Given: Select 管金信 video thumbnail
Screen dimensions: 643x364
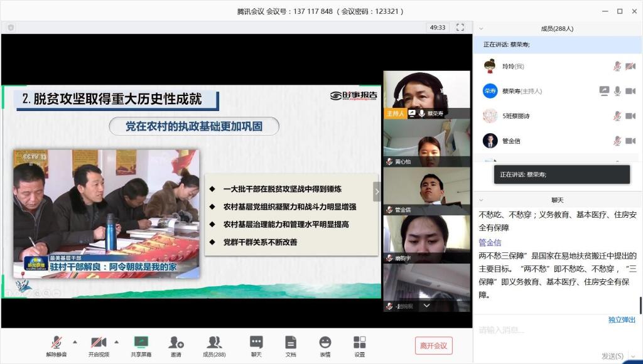Looking at the screenshot, I should pos(426,191).
